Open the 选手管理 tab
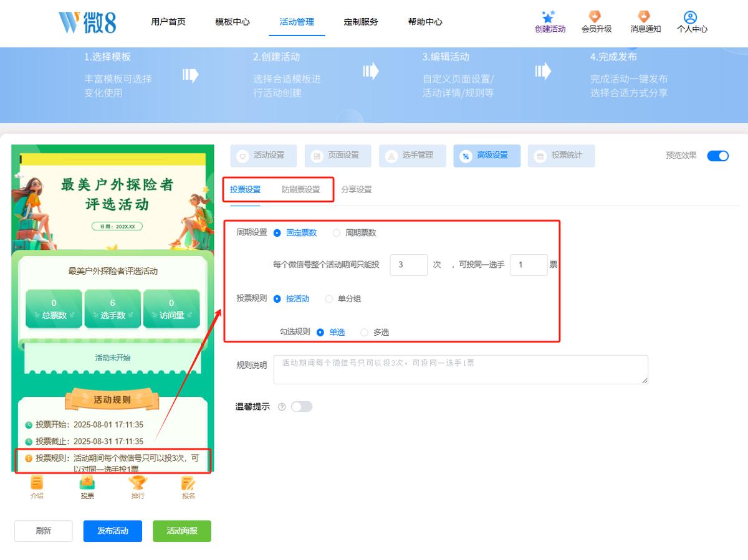This screenshot has height=560, width=748. (412, 156)
